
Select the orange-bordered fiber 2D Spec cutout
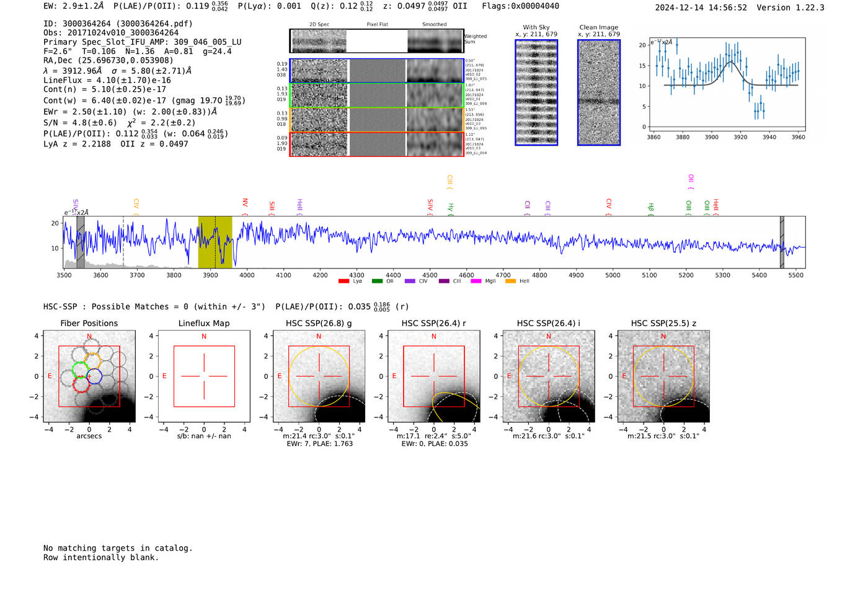pos(319,120)
